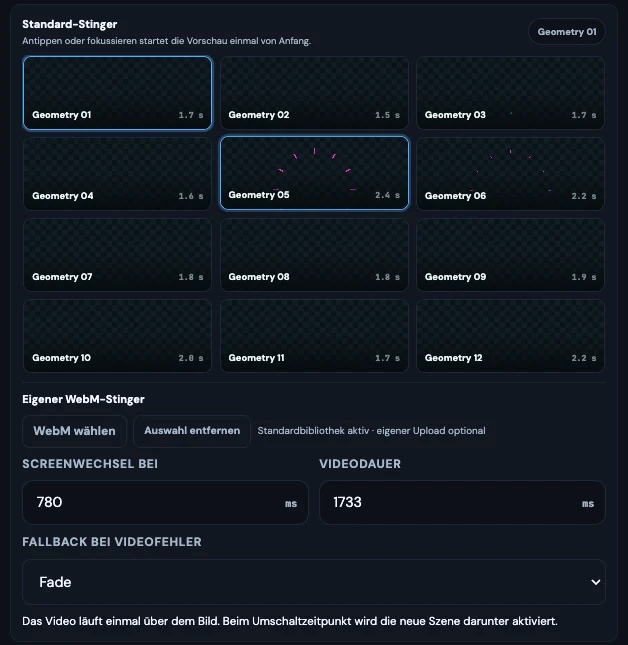This screenshot has height=645, width=628.
Task: Focus the Screenwechsel bei field showing 780
Action: 165,502
